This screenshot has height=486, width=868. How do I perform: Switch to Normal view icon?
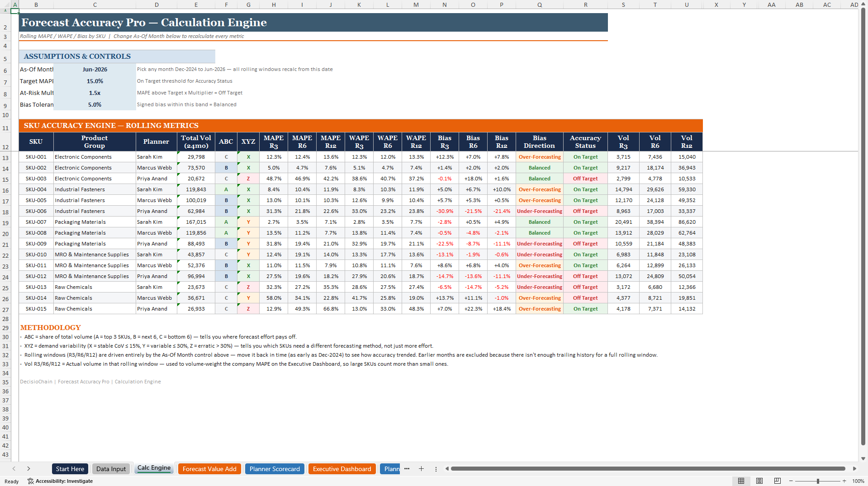coord(741,481)
